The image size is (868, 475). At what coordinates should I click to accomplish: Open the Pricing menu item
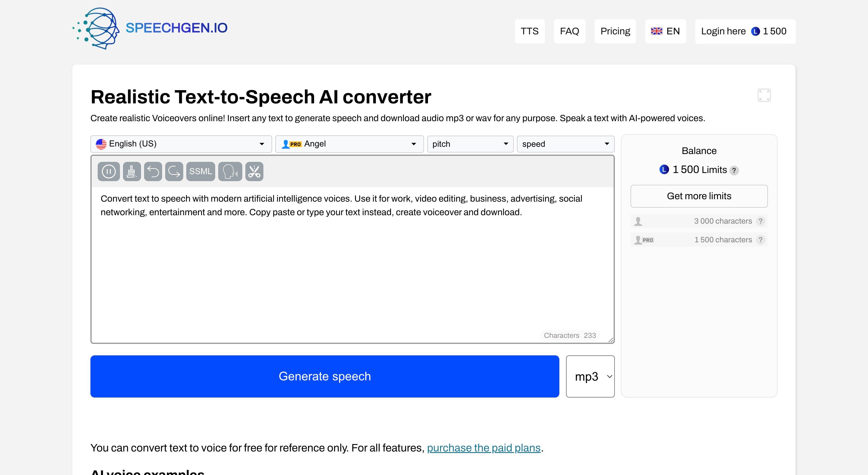point(615,31)
